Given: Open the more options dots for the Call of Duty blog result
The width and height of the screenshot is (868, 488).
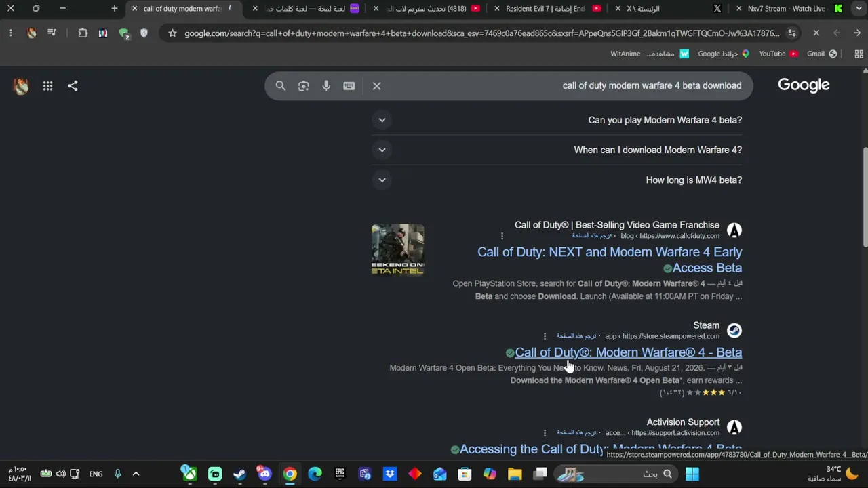Looking at the screenshot, I should click(502, 236).
